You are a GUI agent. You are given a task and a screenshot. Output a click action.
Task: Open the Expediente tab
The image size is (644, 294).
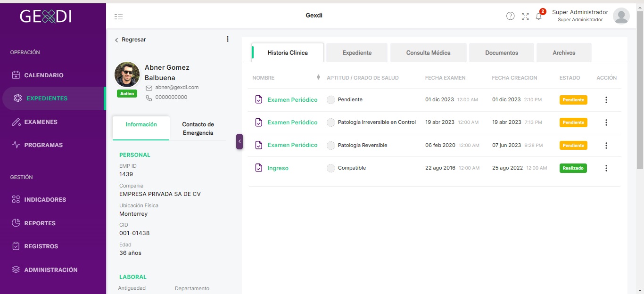click(x=357, y=53)
